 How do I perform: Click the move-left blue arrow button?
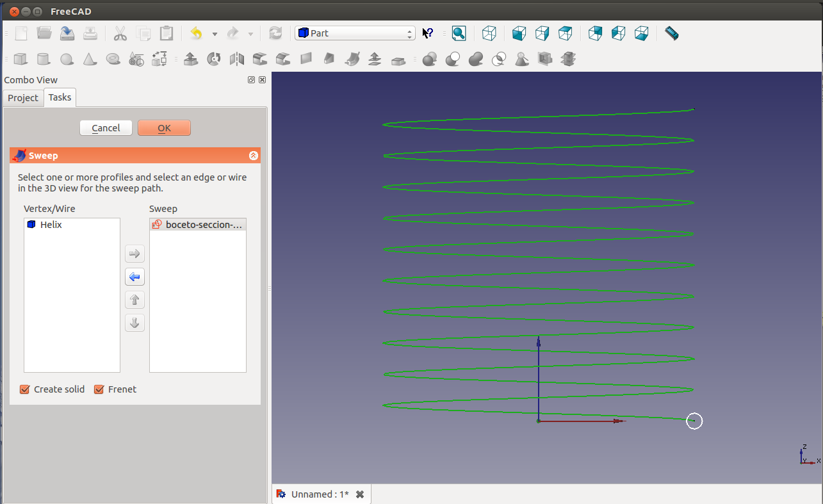click(x=134, y=277)
